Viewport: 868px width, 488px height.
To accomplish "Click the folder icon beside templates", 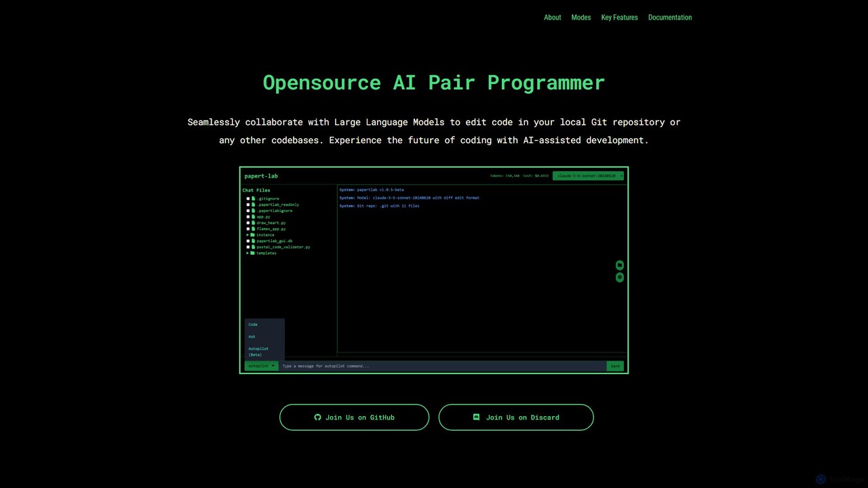I will coord(252,253).
